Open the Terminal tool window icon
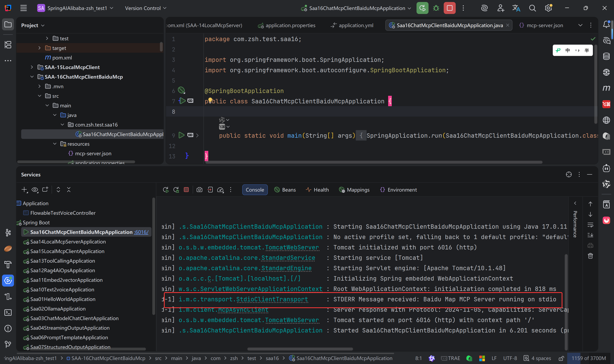This screenshot has height=364, width=614. point(8,313)
